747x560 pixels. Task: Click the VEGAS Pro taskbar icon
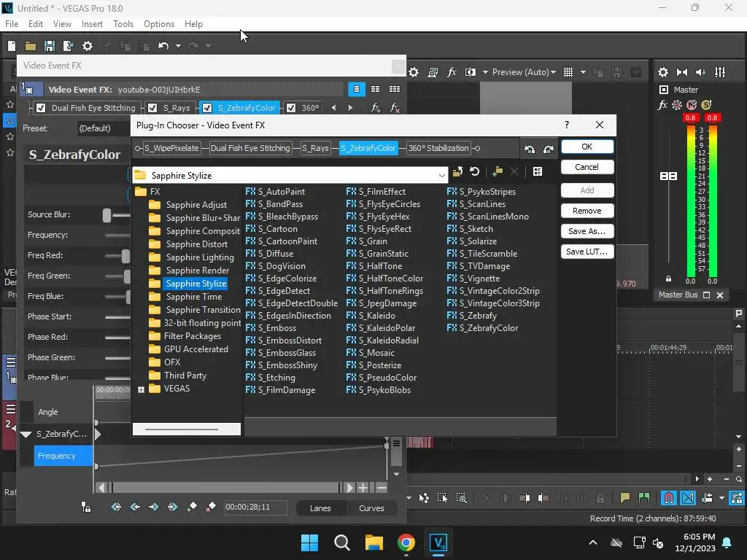(438, 542)
